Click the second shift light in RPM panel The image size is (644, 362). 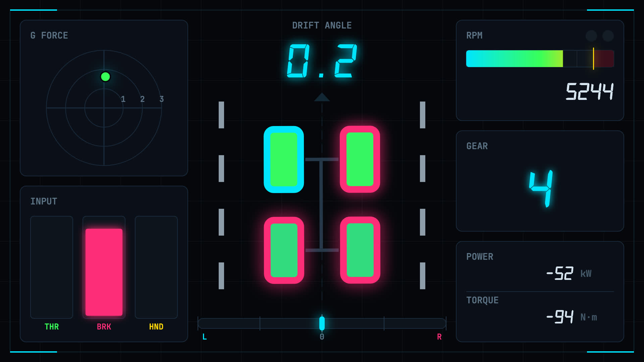608,36
